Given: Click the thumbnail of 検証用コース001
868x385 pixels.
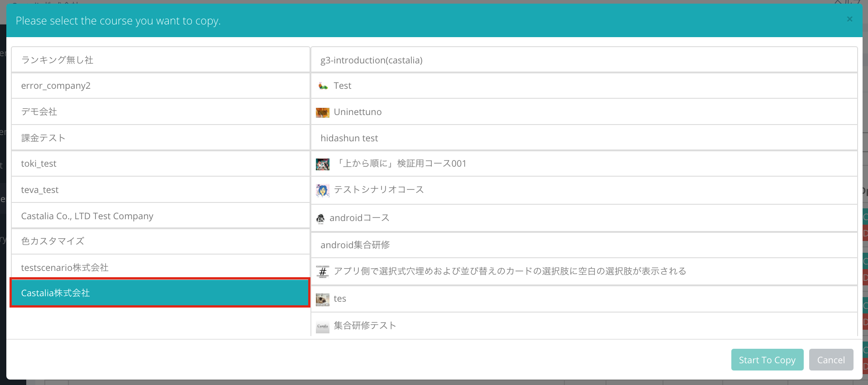Looking at the screenshot, I should click(x=323, y=164).
